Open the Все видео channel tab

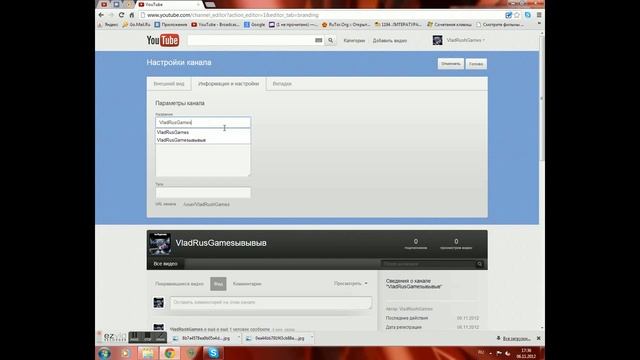pos(165,264)
